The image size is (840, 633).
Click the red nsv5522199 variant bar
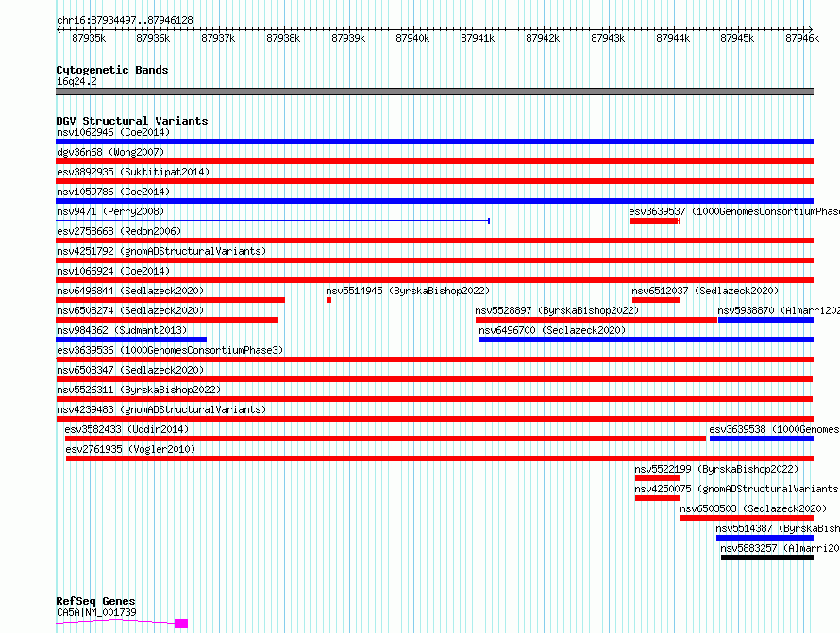point(657,478)
